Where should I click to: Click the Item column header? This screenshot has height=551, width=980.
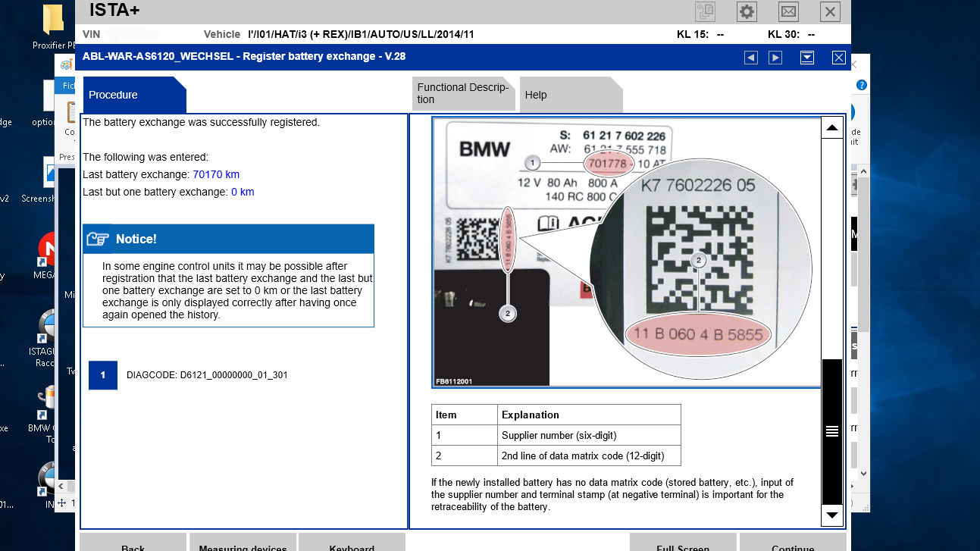coord(465,415)
